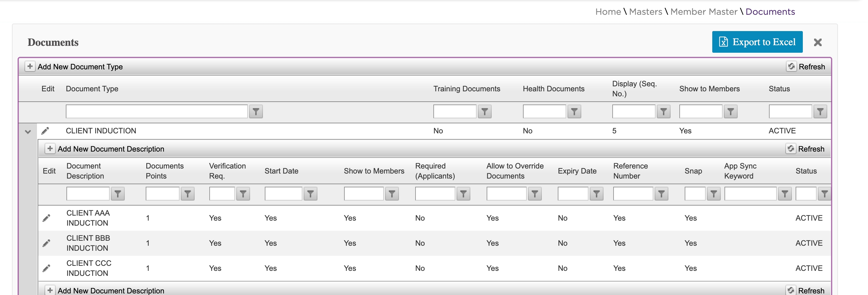868x295 pixels.
Task: Click Display Seq. No. filter text box
Action: [634, 111]
